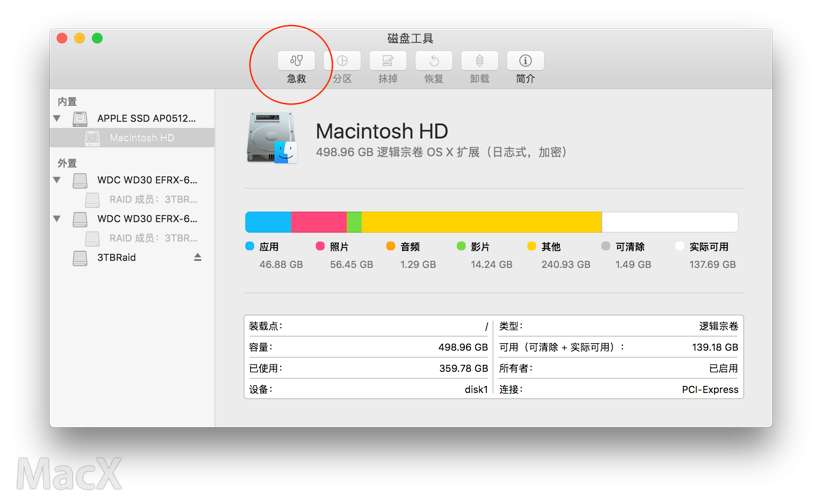Screen dimensions: 822x498
Task: Run First Aid (急救) on disk
Action: [296, 61]
